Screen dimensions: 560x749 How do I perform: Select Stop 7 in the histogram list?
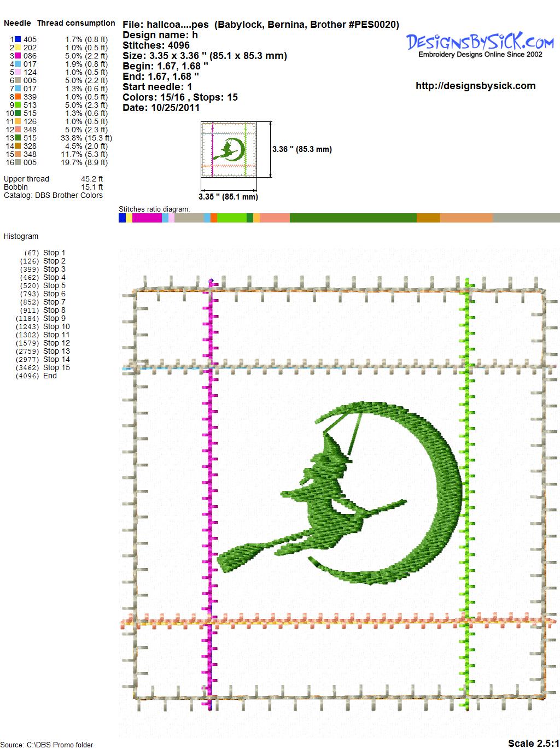tap(54, 302)
